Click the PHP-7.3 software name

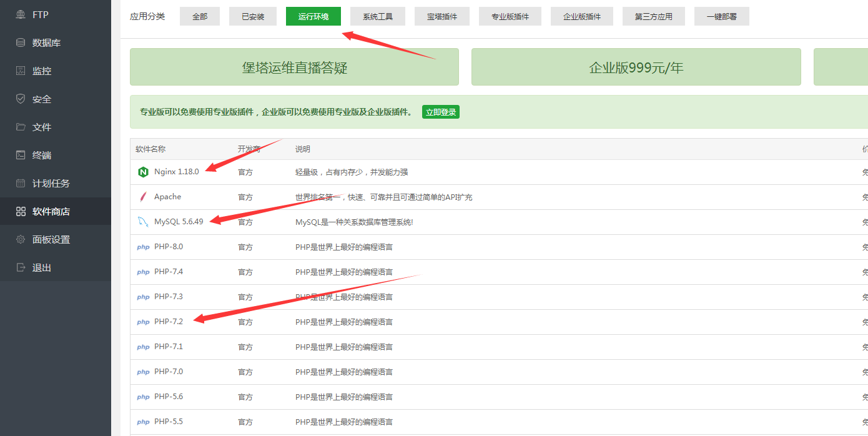(x=169, y=297)
